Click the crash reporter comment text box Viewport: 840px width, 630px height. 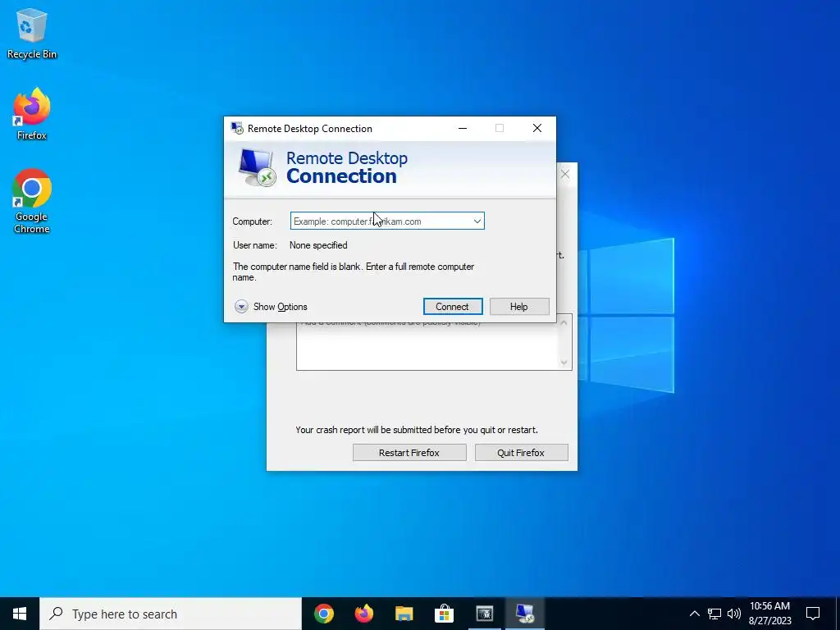click(x=427, y=346)
